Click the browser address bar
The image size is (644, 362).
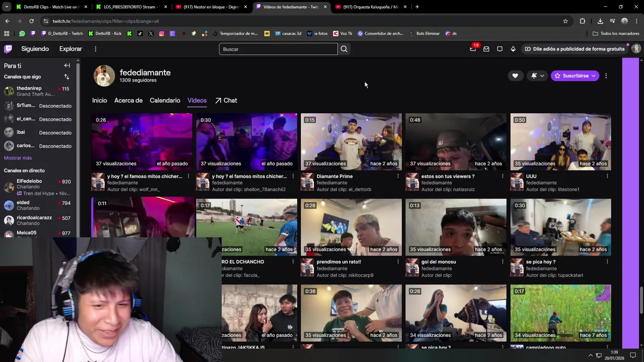pyautogui.click(x=302, y=21)
